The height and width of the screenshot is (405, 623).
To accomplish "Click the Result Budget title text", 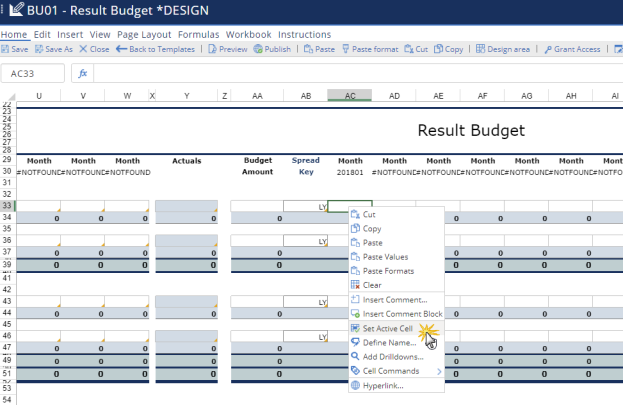I will [471, 130].
